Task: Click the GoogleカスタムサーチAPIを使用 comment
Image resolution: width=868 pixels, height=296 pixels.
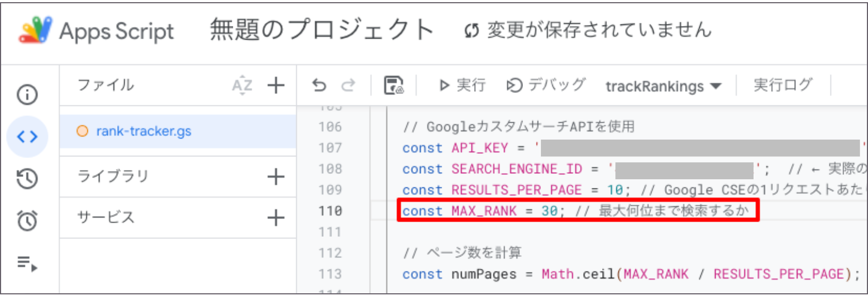Action: pyautogui.click(x=519, y=127)
